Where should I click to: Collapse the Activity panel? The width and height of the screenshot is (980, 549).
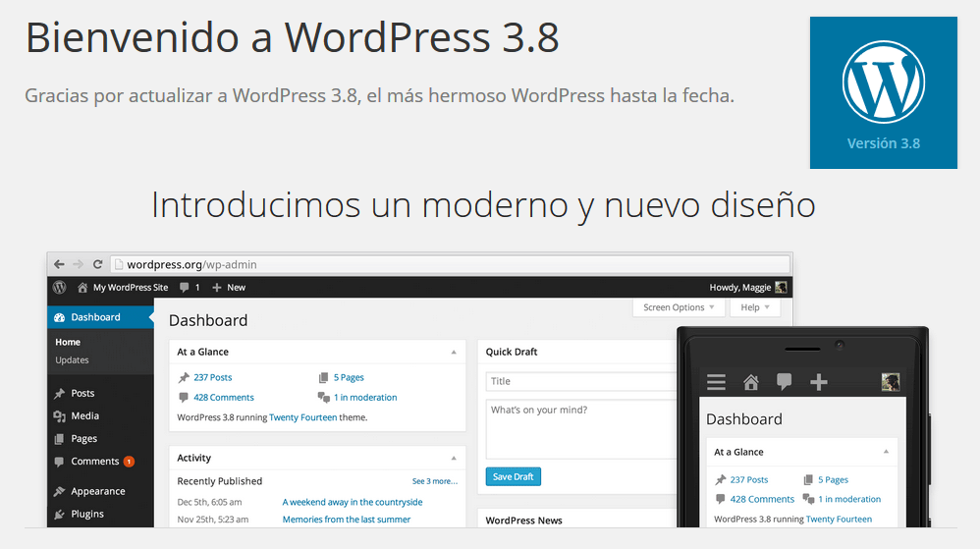pos(454,459)
